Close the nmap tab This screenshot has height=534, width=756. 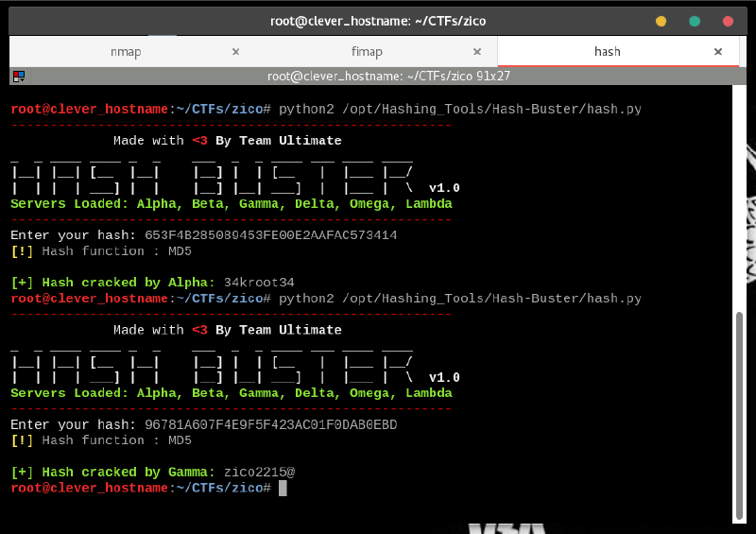point(236,52)
